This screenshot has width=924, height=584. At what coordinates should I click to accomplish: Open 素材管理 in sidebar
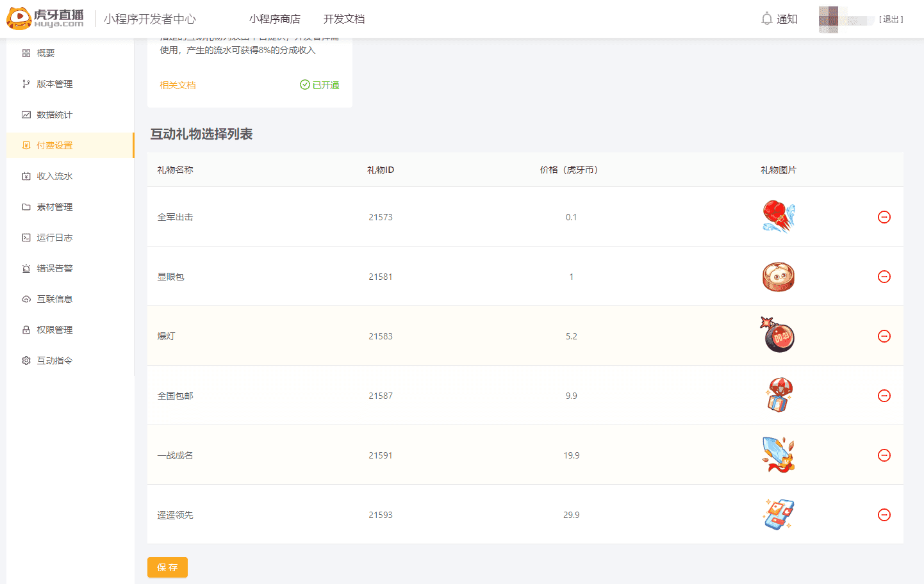point(54,207)
